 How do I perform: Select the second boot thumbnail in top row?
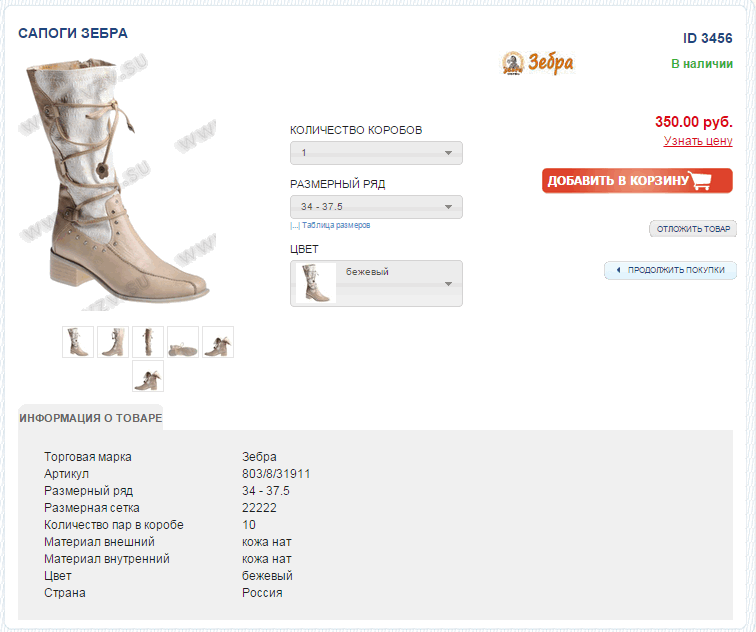[x=113, y=342]
